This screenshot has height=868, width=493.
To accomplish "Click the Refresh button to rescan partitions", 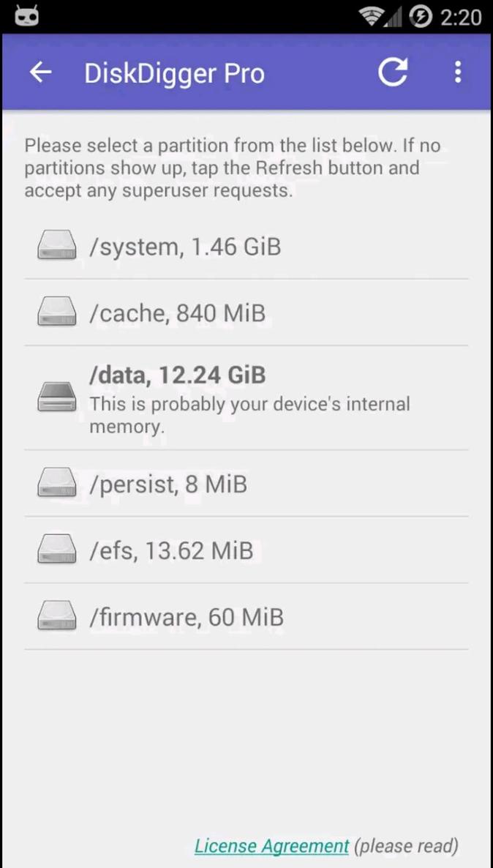I will (x=393, y=72).
